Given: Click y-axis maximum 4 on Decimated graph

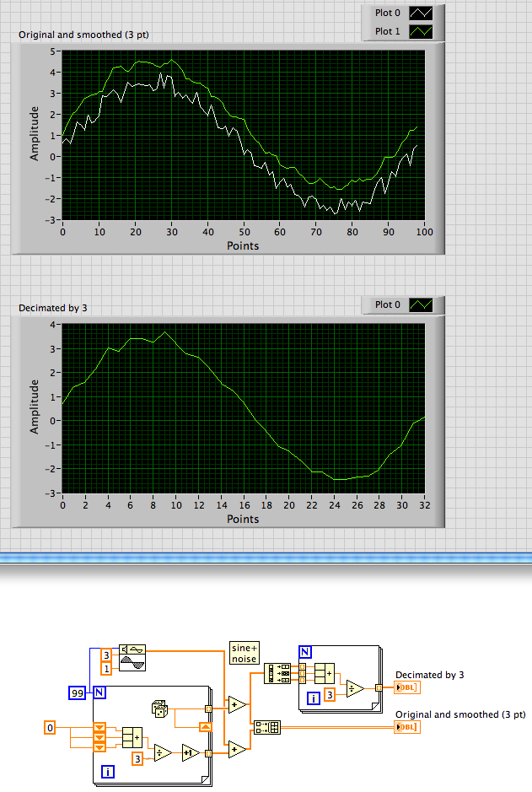Looking at the screenshot, I should click(x=52, y=325).
